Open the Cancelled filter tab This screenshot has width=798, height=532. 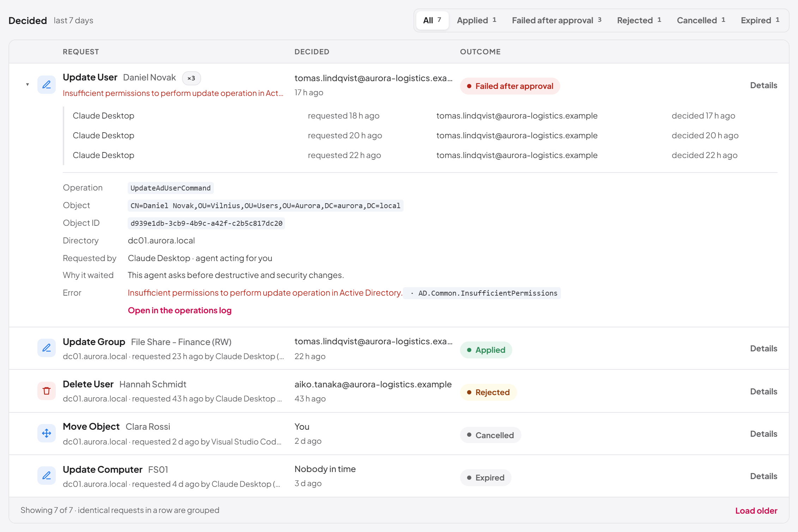coord(701,20)
